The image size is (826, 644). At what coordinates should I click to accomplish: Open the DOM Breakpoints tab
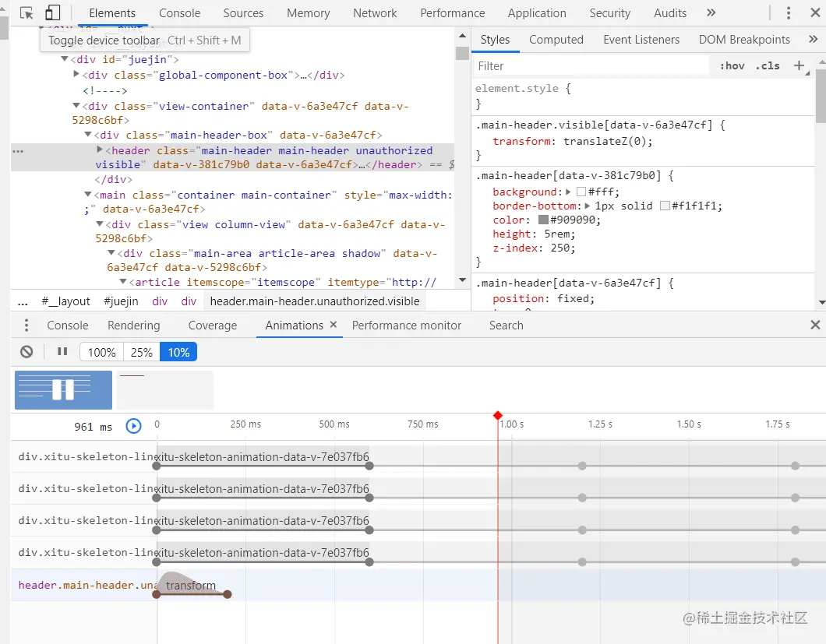click(744, 40)
